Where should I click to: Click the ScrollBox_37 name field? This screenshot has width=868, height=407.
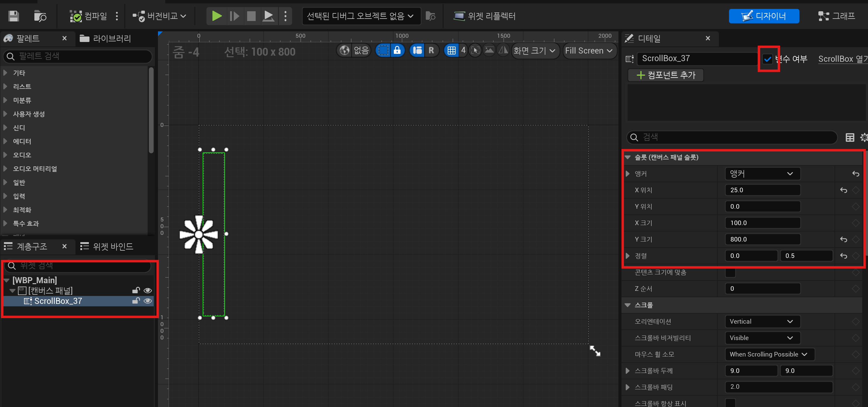698,59
